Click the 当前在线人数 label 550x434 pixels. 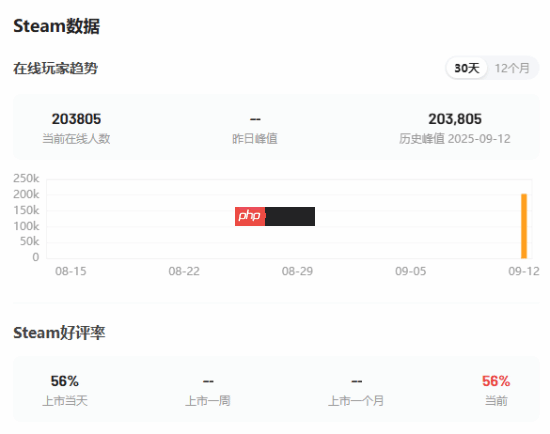point(76,139)
